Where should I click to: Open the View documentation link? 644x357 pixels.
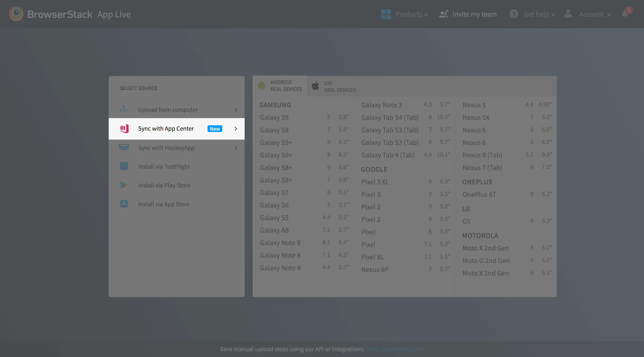395,349
